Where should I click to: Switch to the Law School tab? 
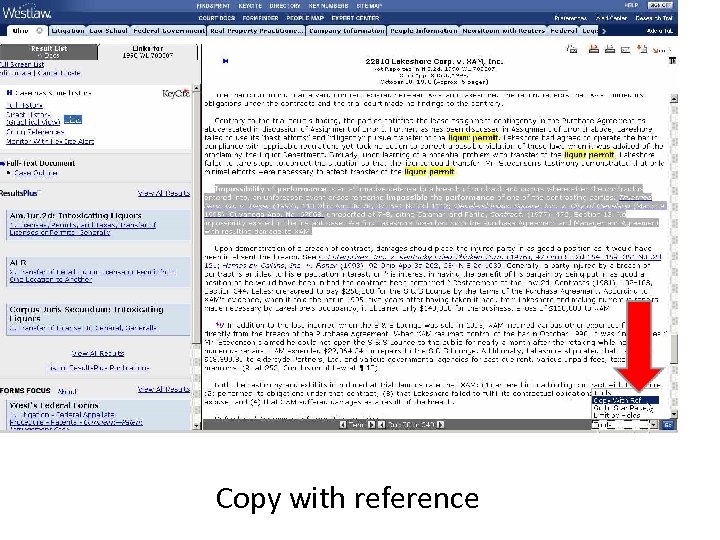[x=108, y=31]
